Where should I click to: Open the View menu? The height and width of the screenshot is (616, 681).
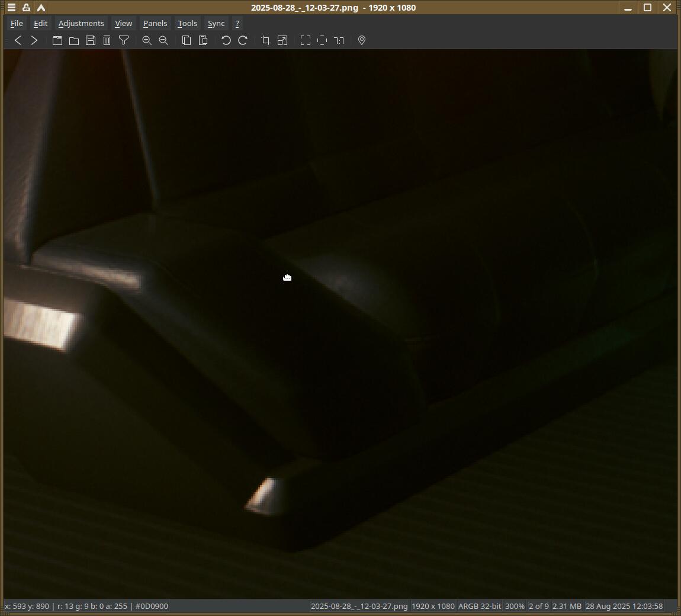coord(123,24)
